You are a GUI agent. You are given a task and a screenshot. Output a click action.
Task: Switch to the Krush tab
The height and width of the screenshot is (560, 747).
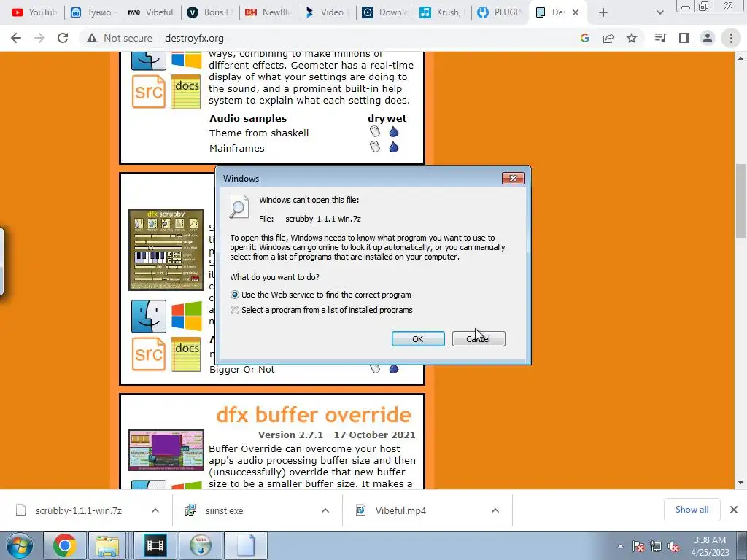click(443, 12)
